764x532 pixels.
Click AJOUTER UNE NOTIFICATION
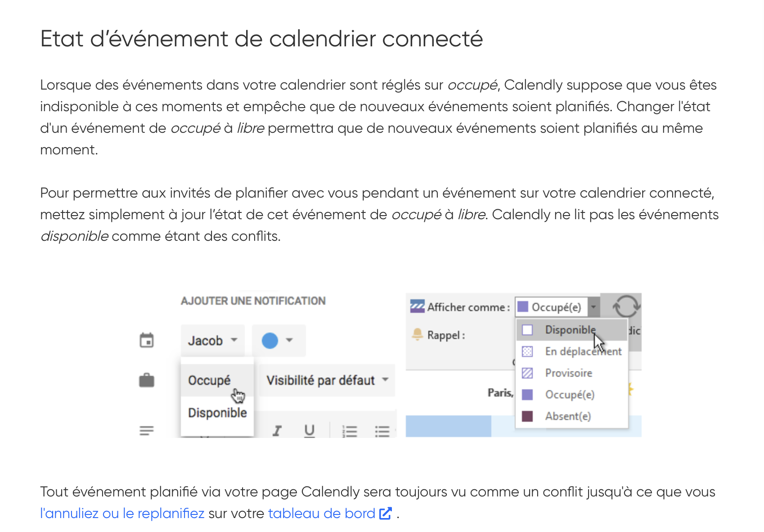pos(253,301)
